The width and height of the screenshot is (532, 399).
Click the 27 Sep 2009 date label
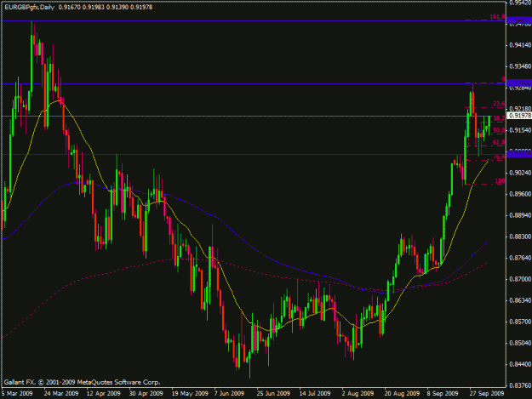tap(487, 394)
